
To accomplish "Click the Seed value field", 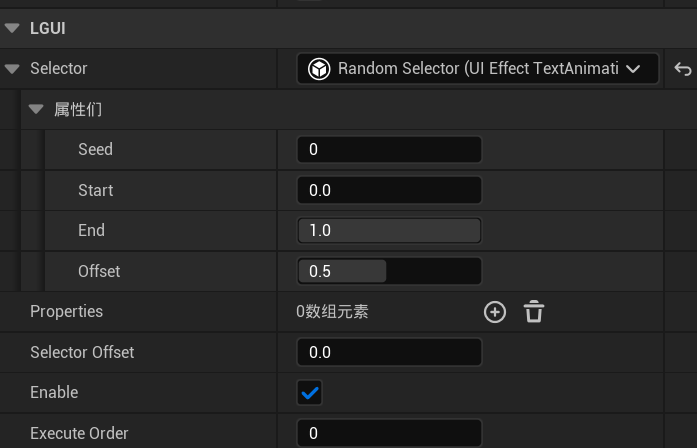I will click(389, 150).
